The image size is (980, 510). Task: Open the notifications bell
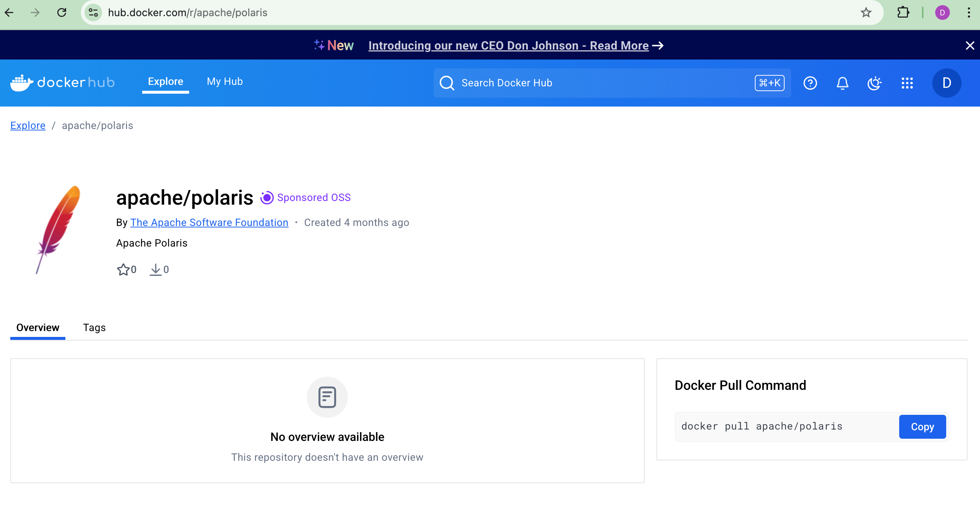pyautogui.click(x=842, y=83)
